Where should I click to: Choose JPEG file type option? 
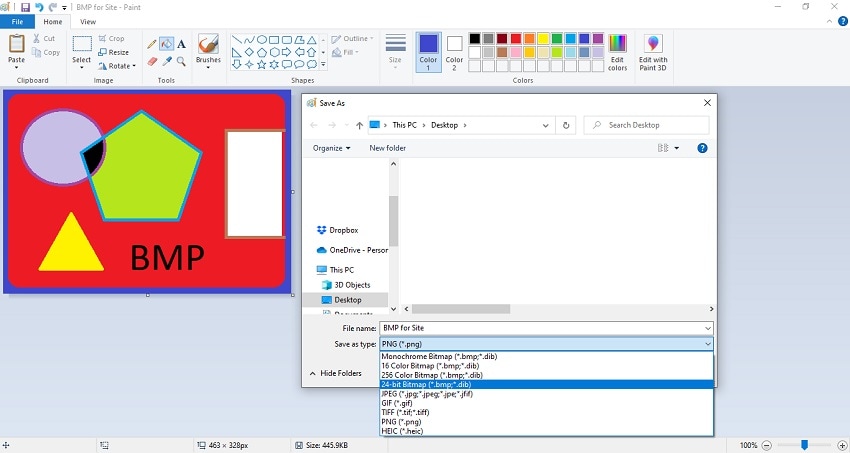pos(546,394)
